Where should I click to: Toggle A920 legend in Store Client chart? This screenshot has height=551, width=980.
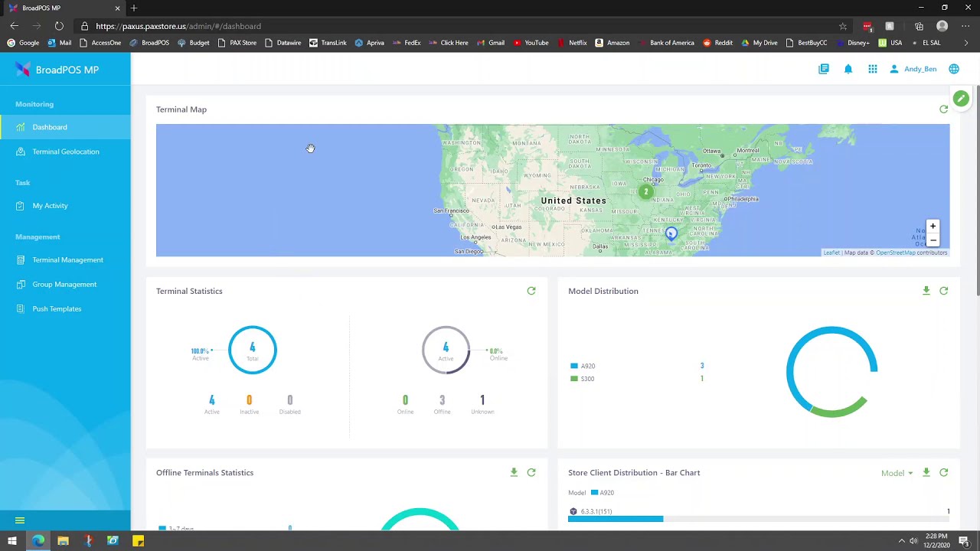pyautogui.click(x=603, y=493)
